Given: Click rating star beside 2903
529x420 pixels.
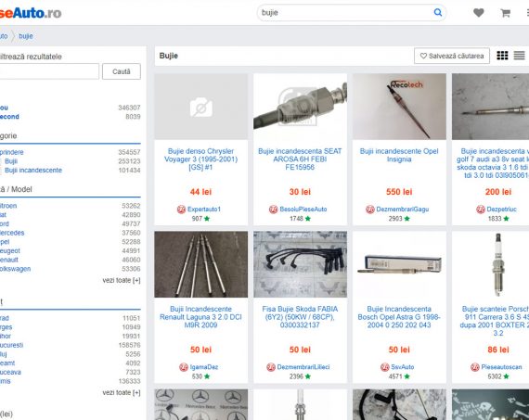Looking at the screenshot, I should (406, 219).
